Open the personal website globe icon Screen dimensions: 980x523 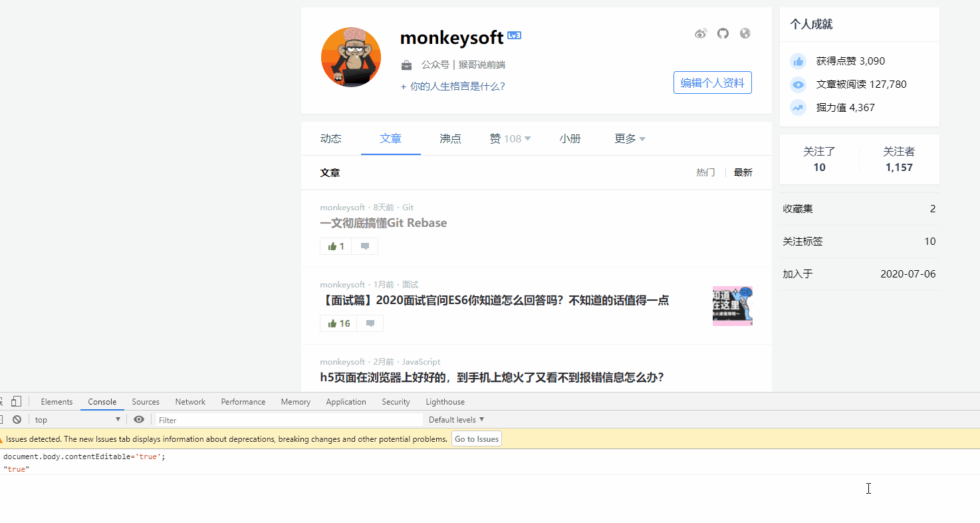tap(745, 33)
